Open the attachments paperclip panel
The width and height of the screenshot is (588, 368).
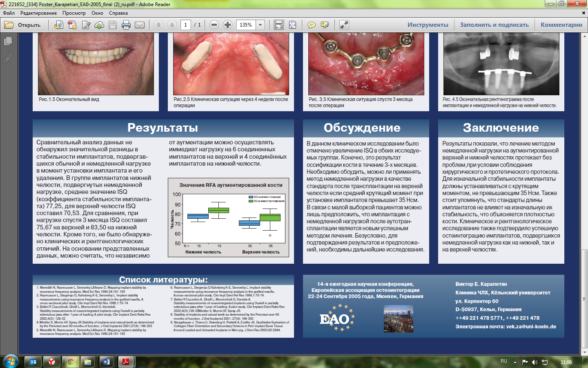pyautogui.click(x=8, y=59)
